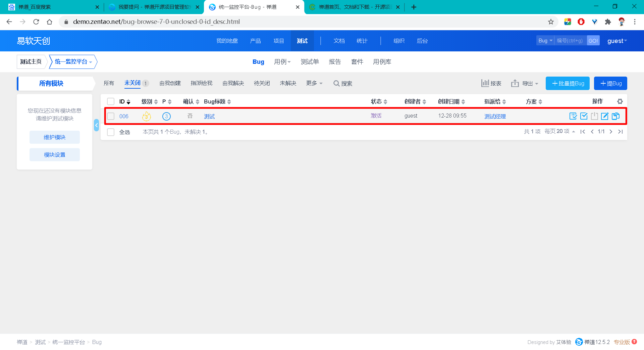Click the red Opera-style extension icon
The image size is (644, 350).
pyautogui.click(x=581, y=22)
